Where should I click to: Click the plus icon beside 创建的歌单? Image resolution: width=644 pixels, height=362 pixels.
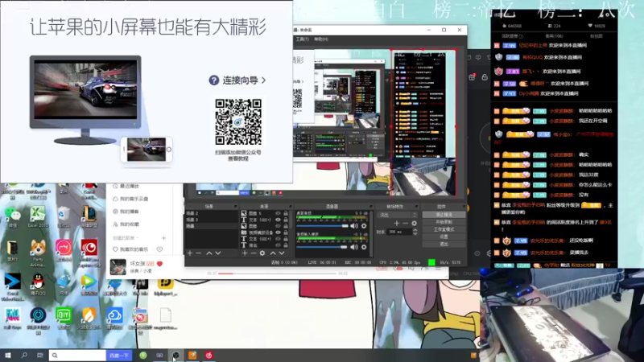(164, 238)
